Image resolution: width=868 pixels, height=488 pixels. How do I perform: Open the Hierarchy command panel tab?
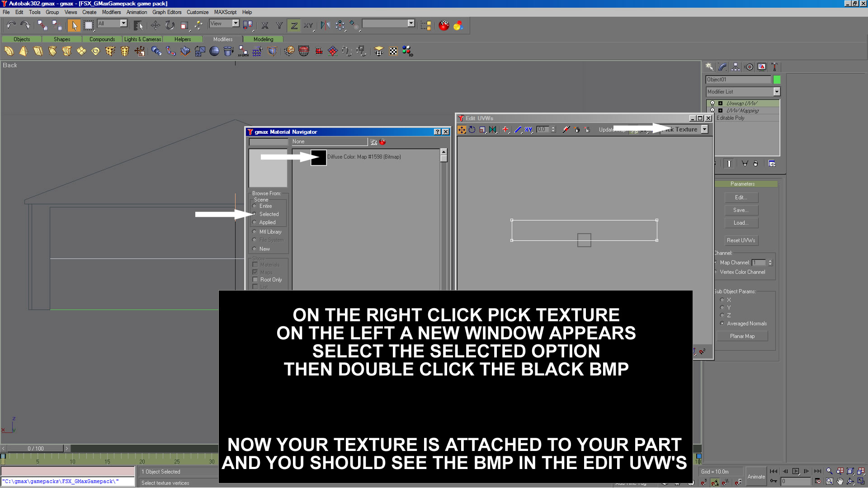[736, 67]
